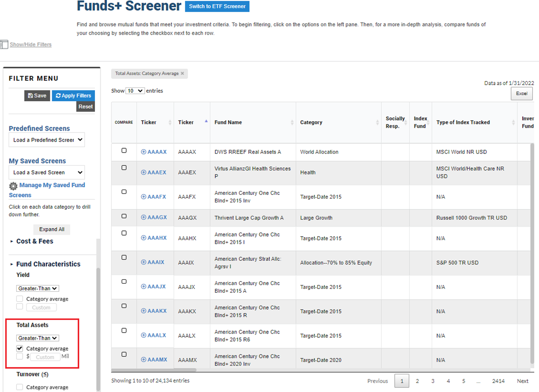This screenshot has width=539, height=392.
Task: Click the table horizontal scrollbar
Action: tap(154, 370)
